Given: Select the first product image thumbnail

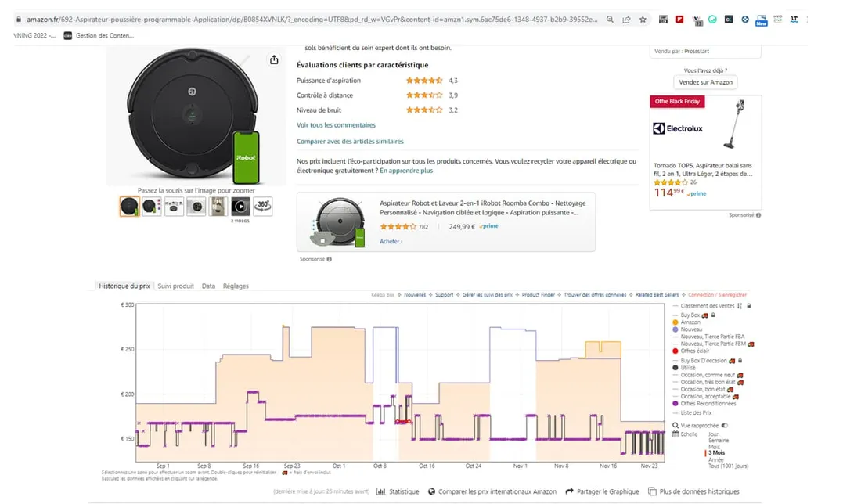Looking at the screenshot, I should click(x=129, y=207).
